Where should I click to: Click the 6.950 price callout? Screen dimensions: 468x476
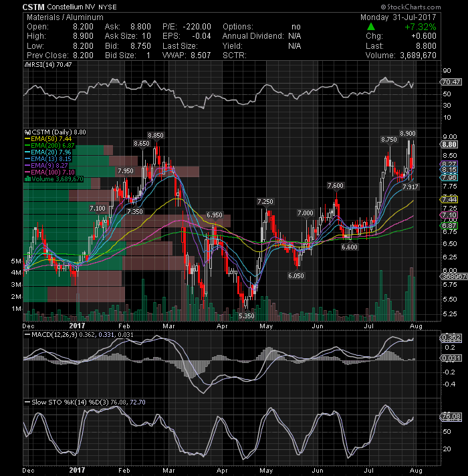pyautogui.click(x=214, y=215)
